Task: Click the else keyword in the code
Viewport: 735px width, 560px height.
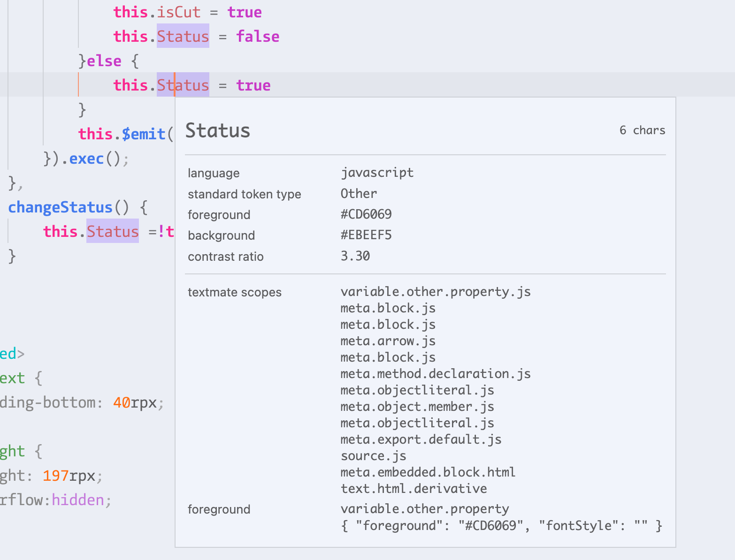Action: click(104, 61)
